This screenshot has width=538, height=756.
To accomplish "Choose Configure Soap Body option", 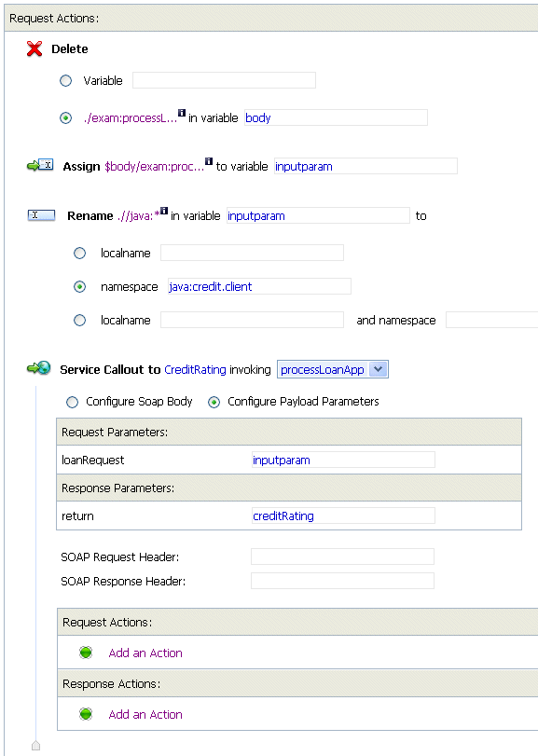I will point(72,402).
